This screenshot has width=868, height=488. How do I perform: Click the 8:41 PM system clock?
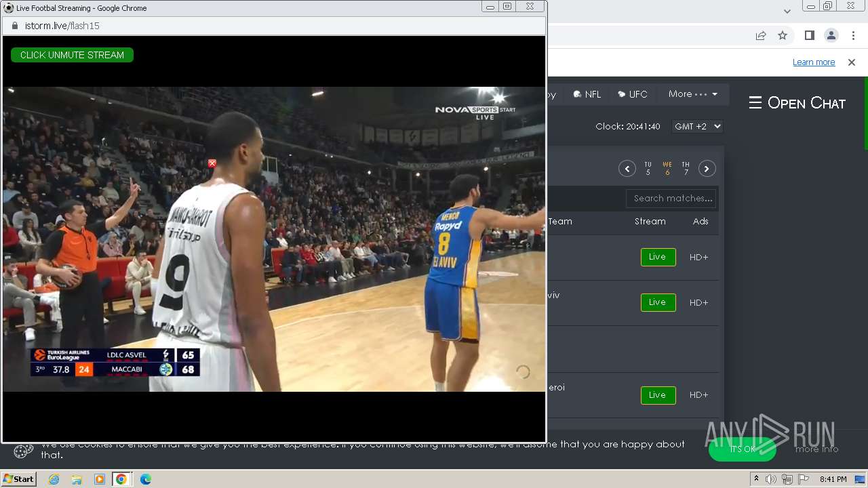coord(833,479)
